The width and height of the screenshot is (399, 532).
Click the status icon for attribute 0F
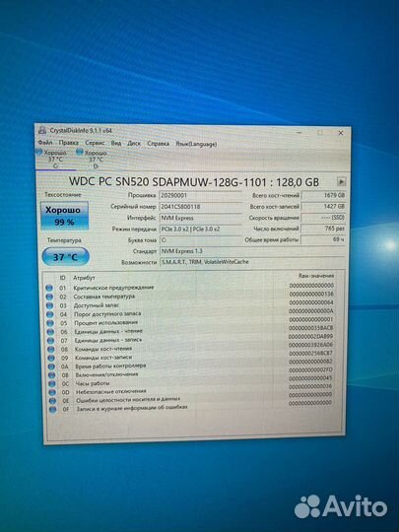click(52, 410)
